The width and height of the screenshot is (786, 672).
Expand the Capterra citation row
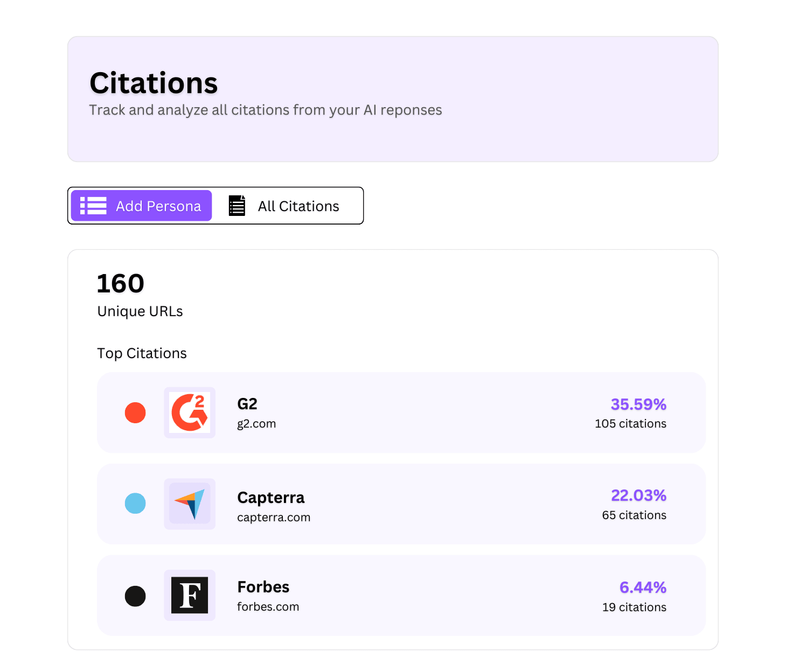[x=401, y=503]
